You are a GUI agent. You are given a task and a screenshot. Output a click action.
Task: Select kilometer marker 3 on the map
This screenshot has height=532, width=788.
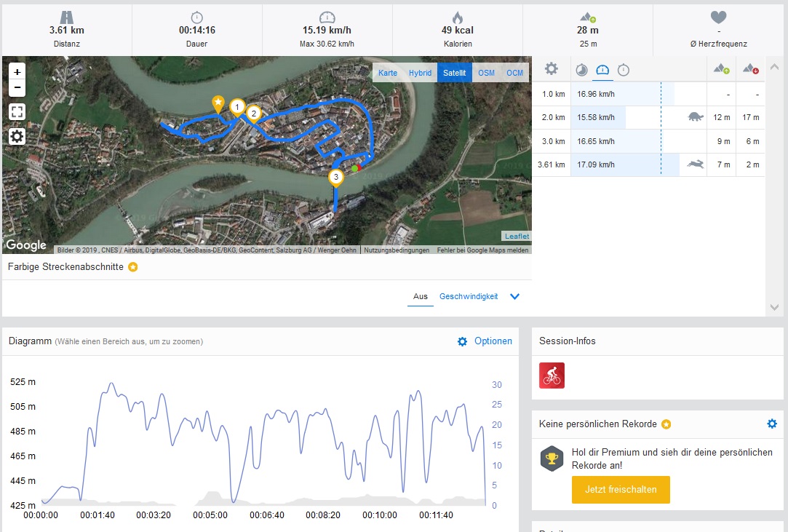(336, 178)
